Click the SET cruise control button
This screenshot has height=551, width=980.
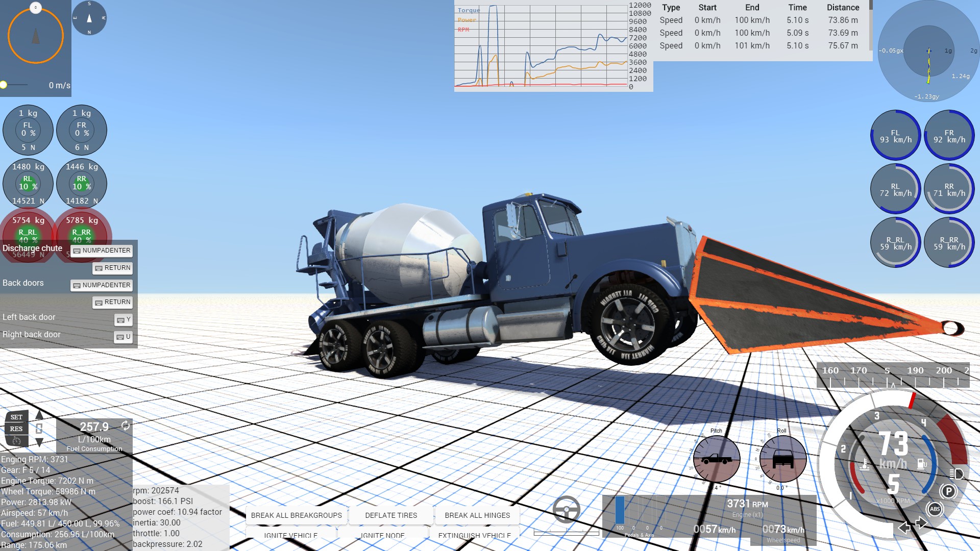(16, 417)
